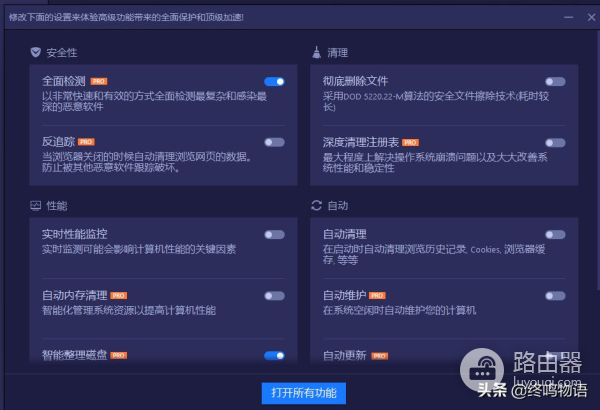Click the 自动内存清理 title text
Viewport: 600px width, 410px height.
(75, 296)
